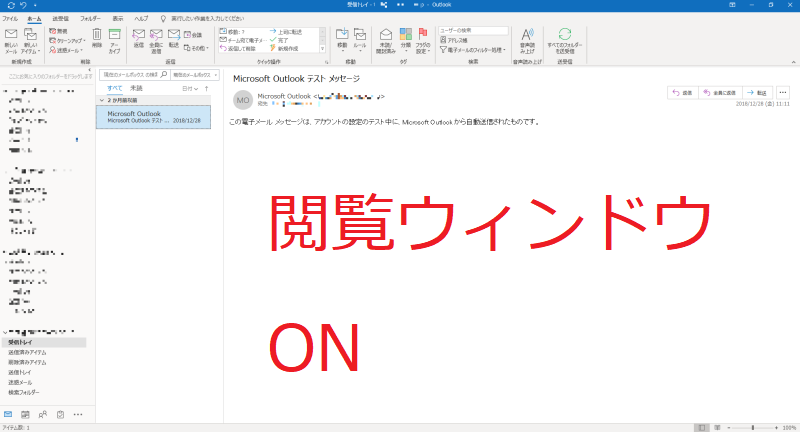Click the tell-me search box in the ribbon

click(x=203, y=18)
